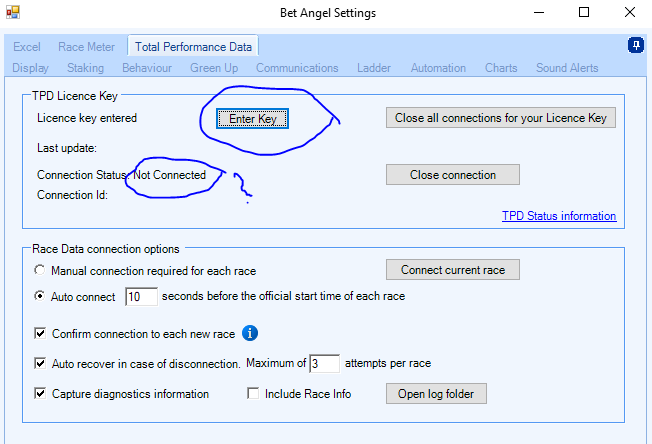
Task: Click the Connect current race button
Action: 452,270
